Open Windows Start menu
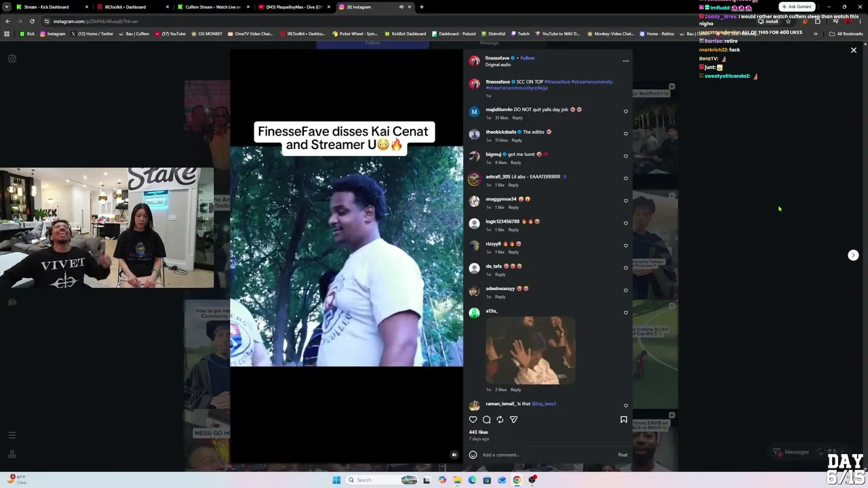This screenshot has height=488, width=868. (x=336, y=480)
